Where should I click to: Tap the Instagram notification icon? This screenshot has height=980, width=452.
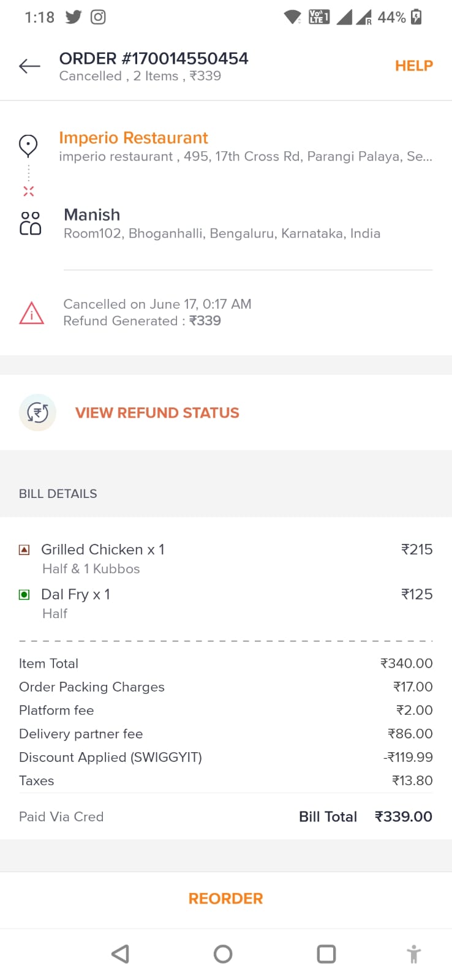coord(98,17)
